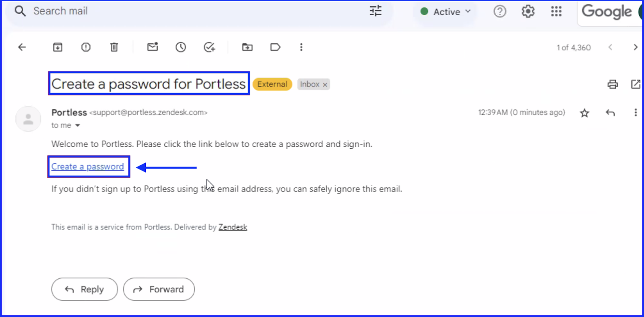Star the Portless email
The image size is (644, 317).
click(x=584, y=113)
